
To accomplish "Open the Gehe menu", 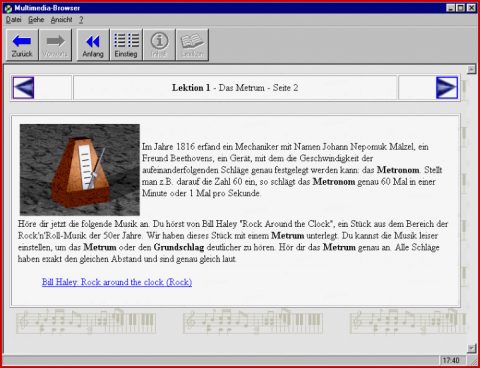I will tap(36, 20).
